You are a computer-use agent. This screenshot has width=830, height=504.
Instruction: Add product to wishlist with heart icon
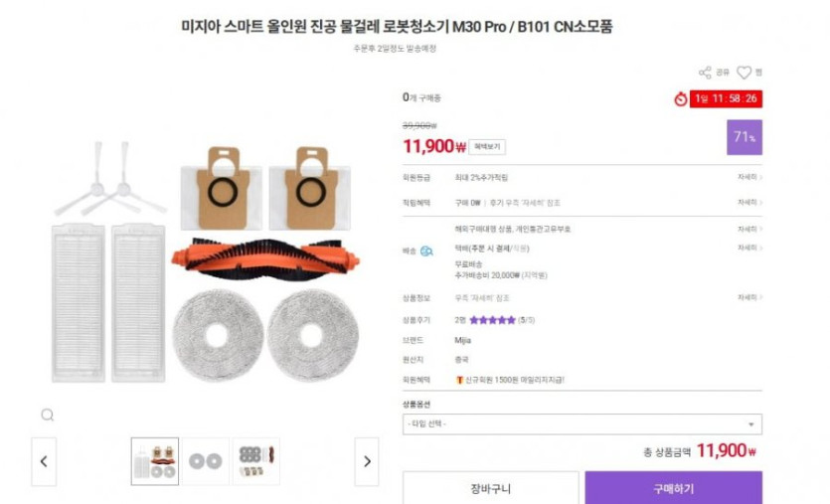coord(744,73)
